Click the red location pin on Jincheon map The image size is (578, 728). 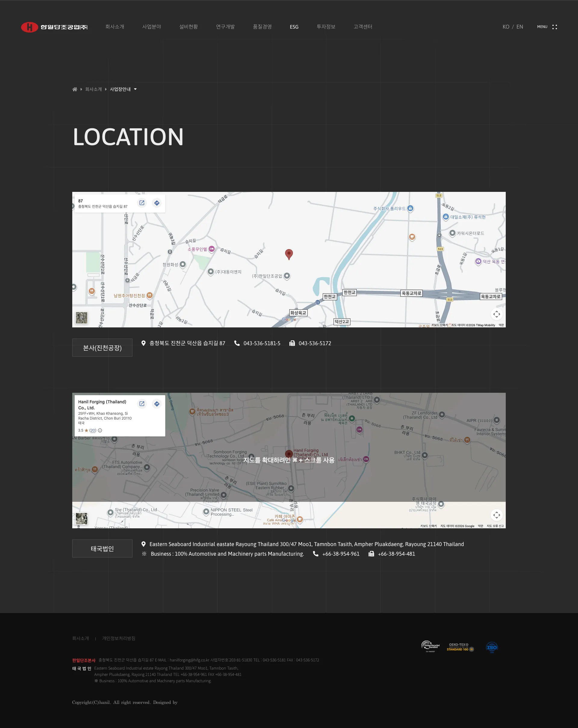(289, 254)
